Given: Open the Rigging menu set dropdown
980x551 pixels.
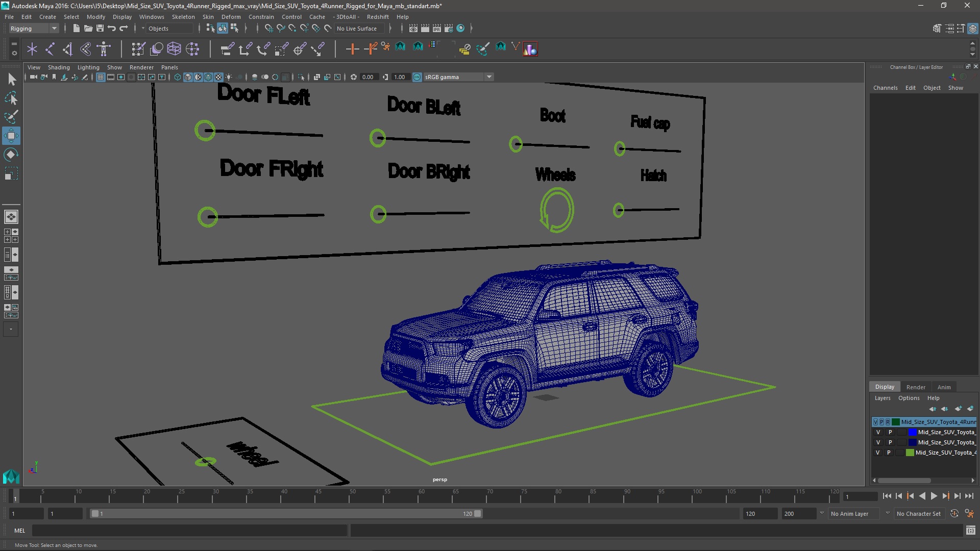Looking at the screenshot, I should pyautogui.click(x=34, y=29).
